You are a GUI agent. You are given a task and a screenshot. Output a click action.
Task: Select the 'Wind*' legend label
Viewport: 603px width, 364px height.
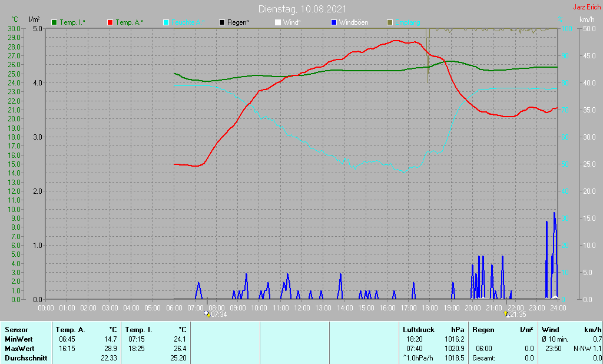(292, 22)
